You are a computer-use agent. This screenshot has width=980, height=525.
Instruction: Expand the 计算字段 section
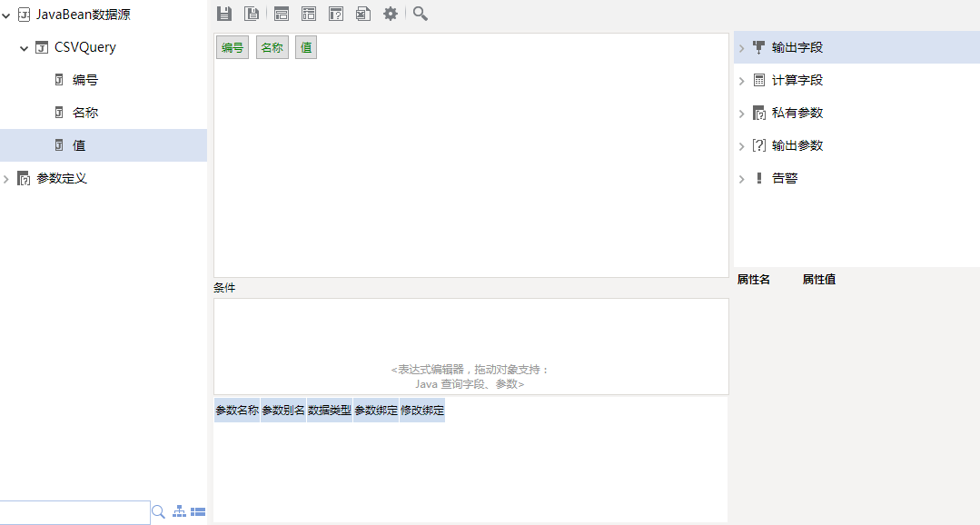[x=742, y=81]
